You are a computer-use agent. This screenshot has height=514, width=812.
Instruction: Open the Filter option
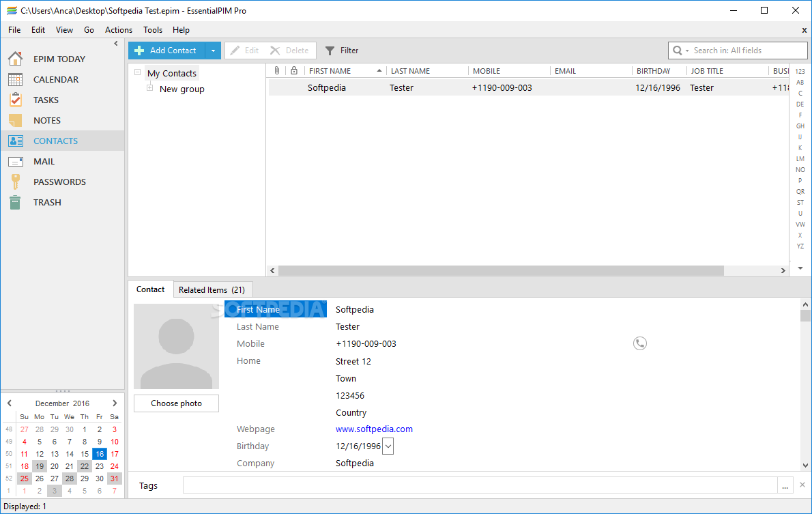342,51
